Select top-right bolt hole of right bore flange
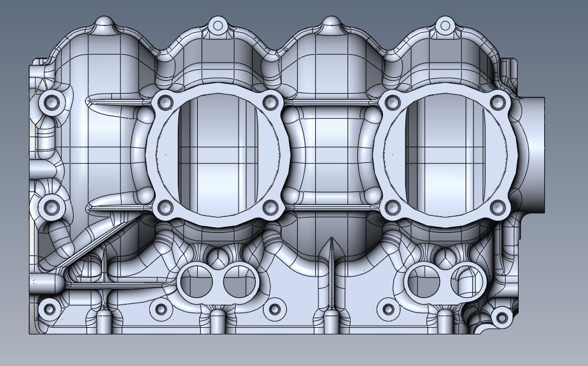Screen dimensions: 588x366 pos(499,102)
